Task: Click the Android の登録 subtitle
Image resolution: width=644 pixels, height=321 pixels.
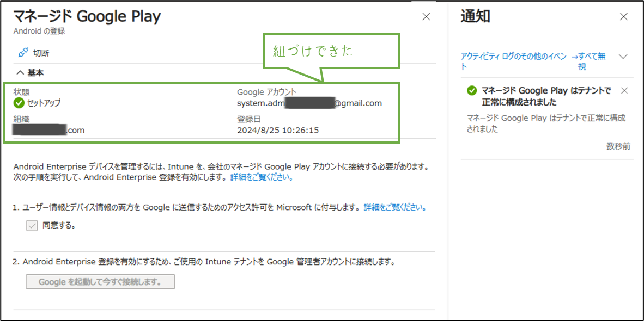Action: [x=39, y=31]
